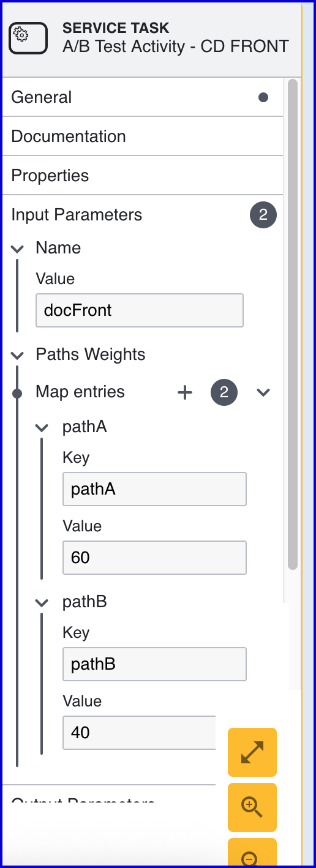The height and width of the screenshot is (868, 316).
Task: Open the Properties section
Action: [143, 175]
